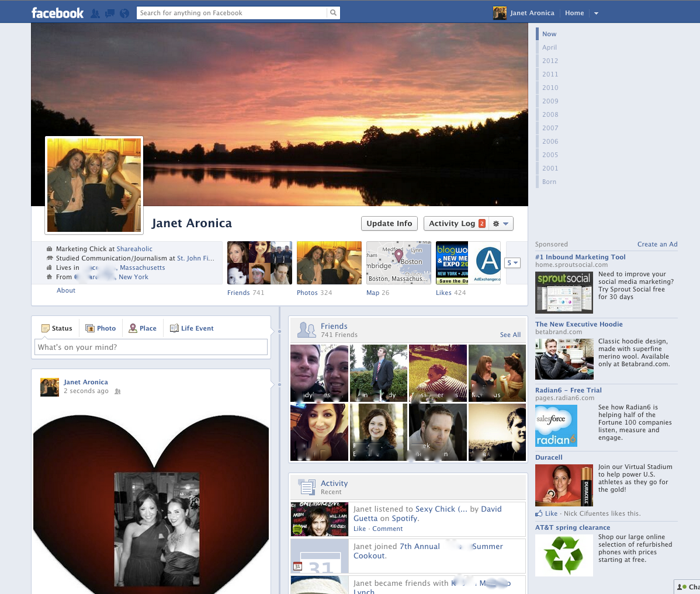Open See All friends
The height and width of the screenshot is (594, 700).
tap(509, 335)
